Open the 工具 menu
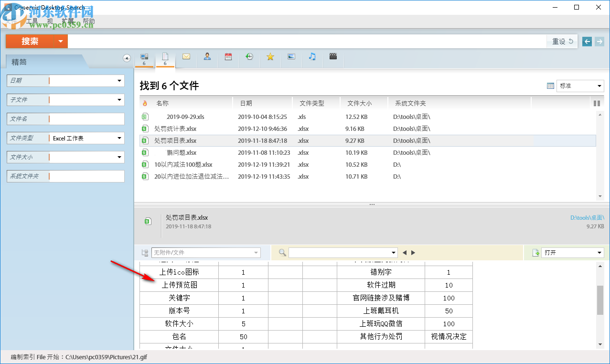610x364 pixels. (32, 21)
